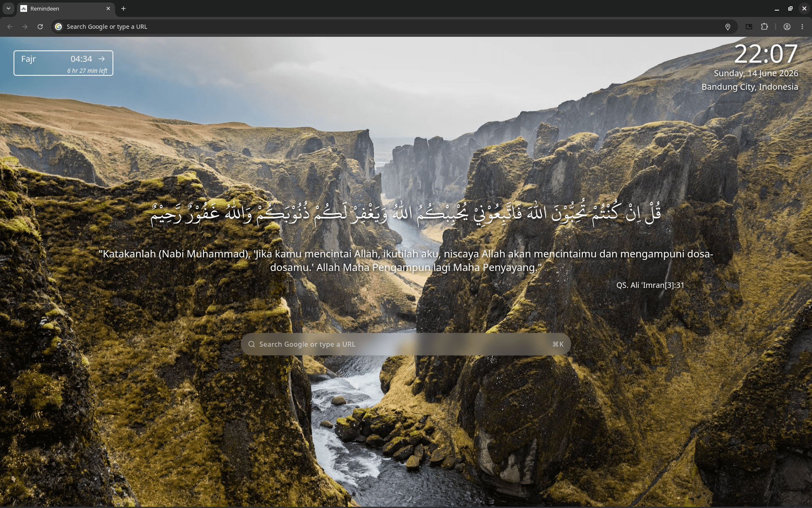Click the 6 hr 27 min left countdown

[x=87, y=71]
